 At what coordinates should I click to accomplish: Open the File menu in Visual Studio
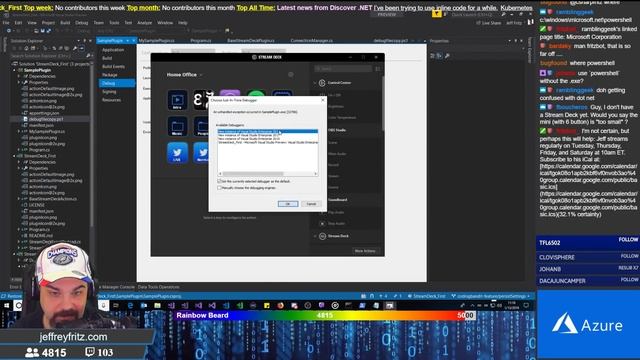tap(6, 23)
